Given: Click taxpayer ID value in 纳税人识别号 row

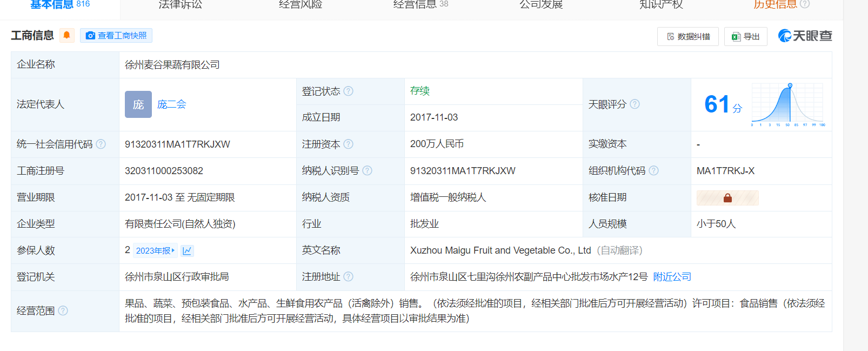Looking at the screenshot, I should [463, 171].
